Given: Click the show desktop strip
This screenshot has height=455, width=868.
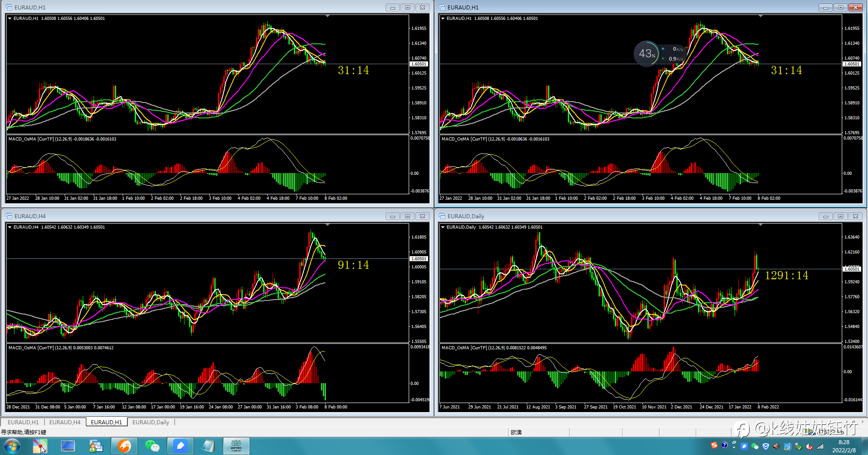Looking at the screenshot, I should [864, 446].
